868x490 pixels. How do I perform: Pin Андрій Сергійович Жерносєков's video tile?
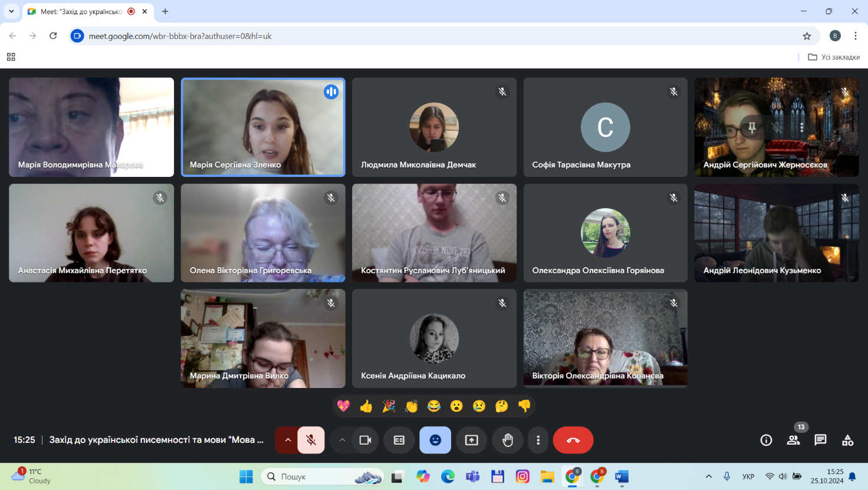click(x=752, y=127)
